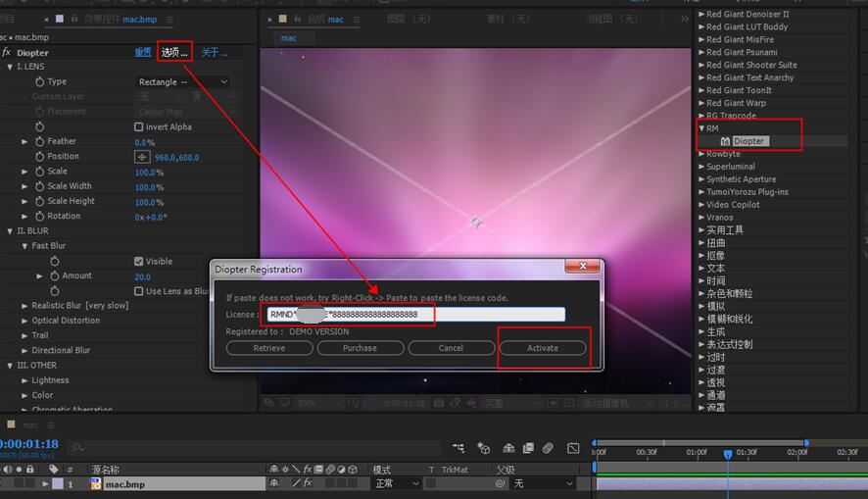Expand the mac.bmp layer properties triangle
Image resolution: width=868 pixels, height=499 pixels.
45,483
